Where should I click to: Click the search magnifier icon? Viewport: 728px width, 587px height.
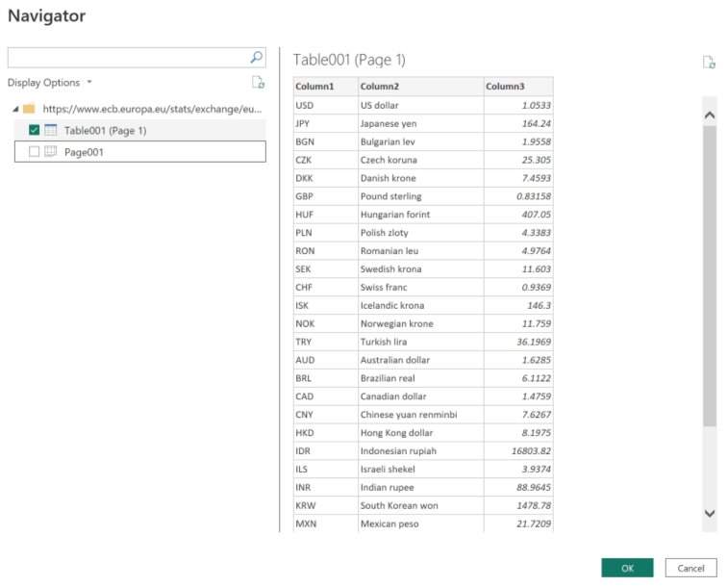click(x=256, y=57)
